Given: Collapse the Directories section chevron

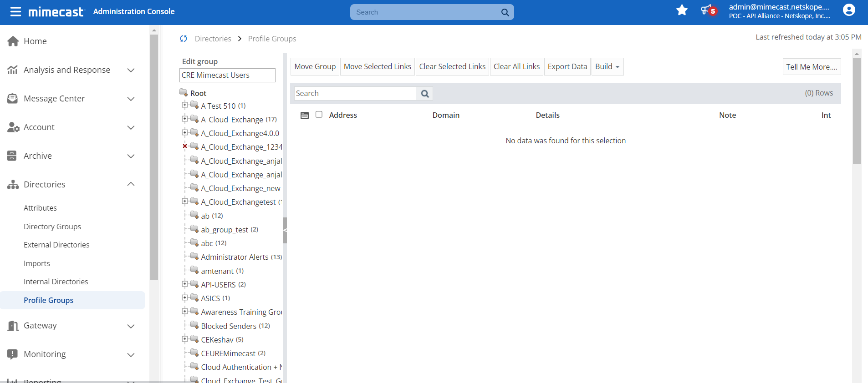Looking at the screenshot, I should tap(131, 184).
